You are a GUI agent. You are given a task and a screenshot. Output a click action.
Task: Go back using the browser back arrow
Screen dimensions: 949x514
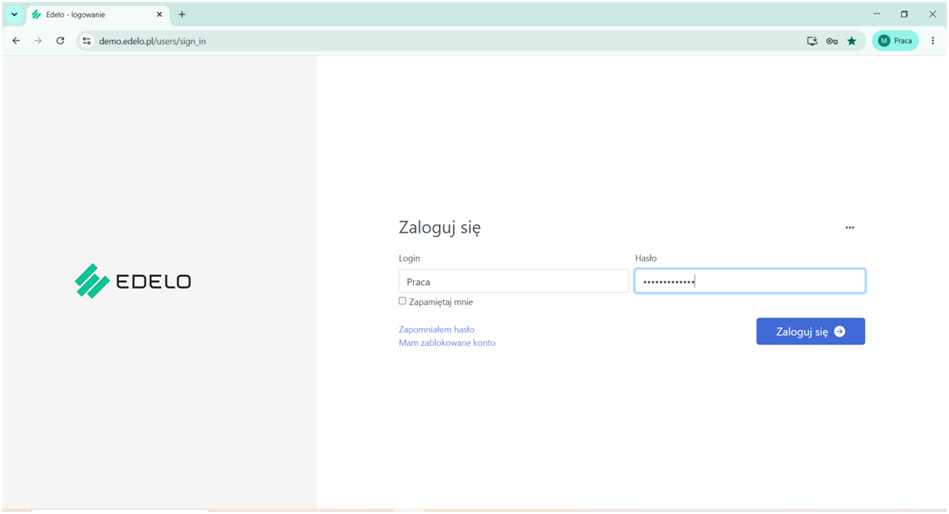[x=16, y=41]
